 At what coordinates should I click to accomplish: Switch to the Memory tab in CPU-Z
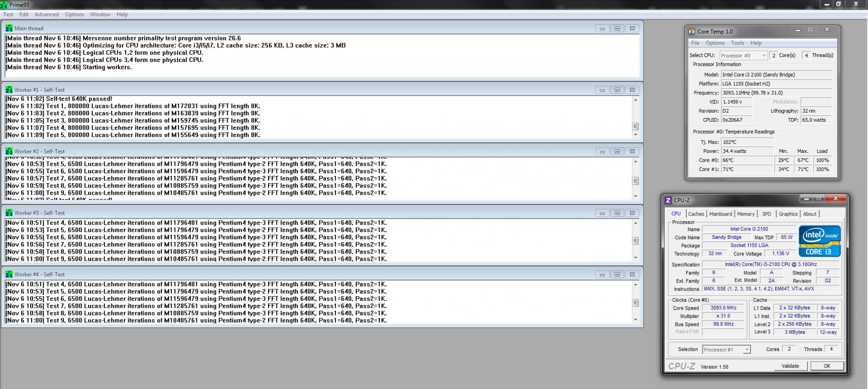coord(746,214)
